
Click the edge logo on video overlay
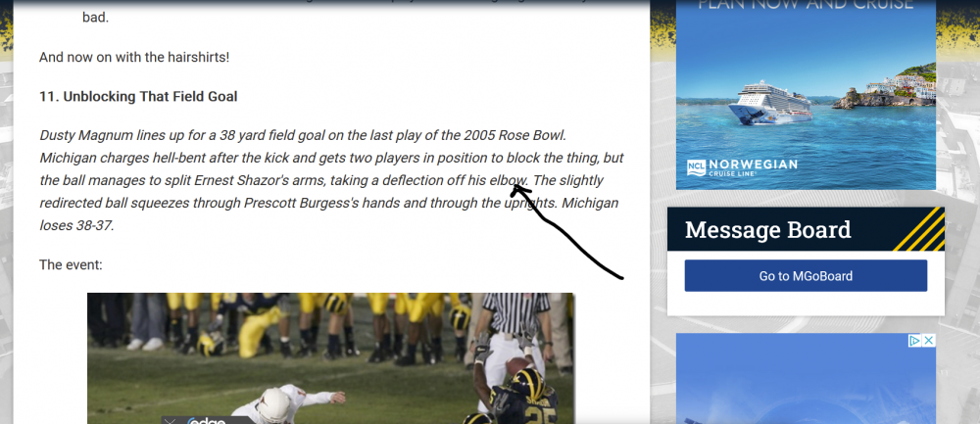pyautogui.click(x=206, y=421)
